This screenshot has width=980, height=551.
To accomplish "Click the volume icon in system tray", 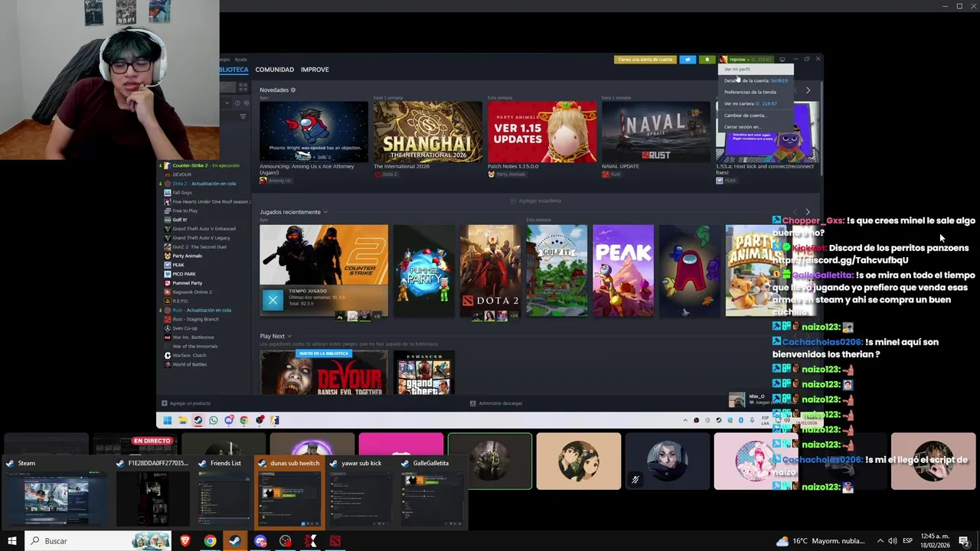I will pos(893,541).
